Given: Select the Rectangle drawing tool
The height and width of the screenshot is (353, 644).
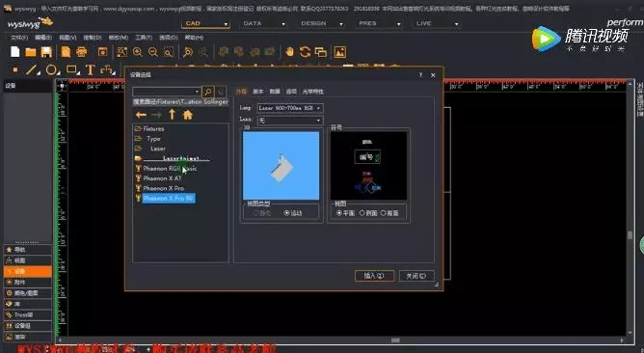Looking at the screenshot, I should coord(72,69).
